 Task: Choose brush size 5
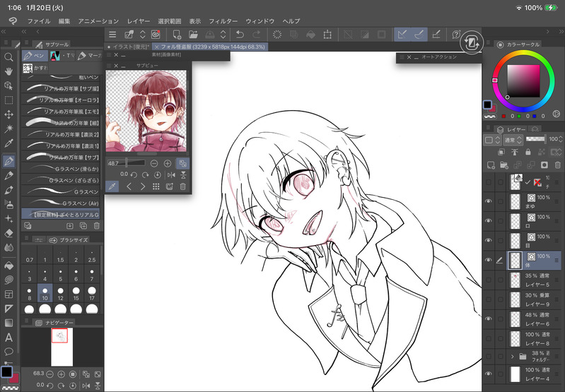[61, 275]
